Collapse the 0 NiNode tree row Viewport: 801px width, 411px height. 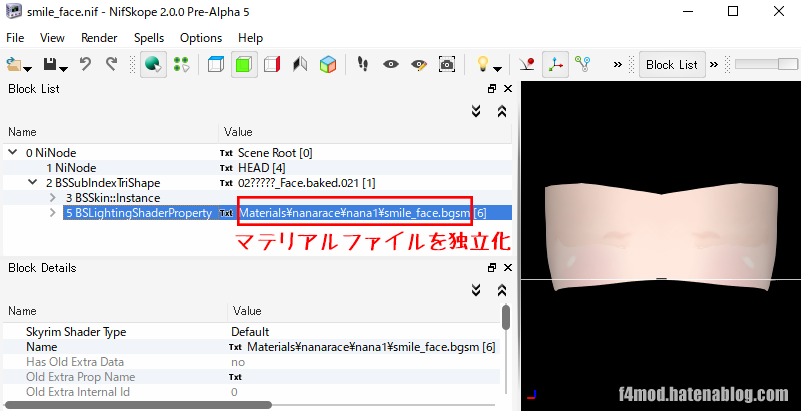pos(12,153)
